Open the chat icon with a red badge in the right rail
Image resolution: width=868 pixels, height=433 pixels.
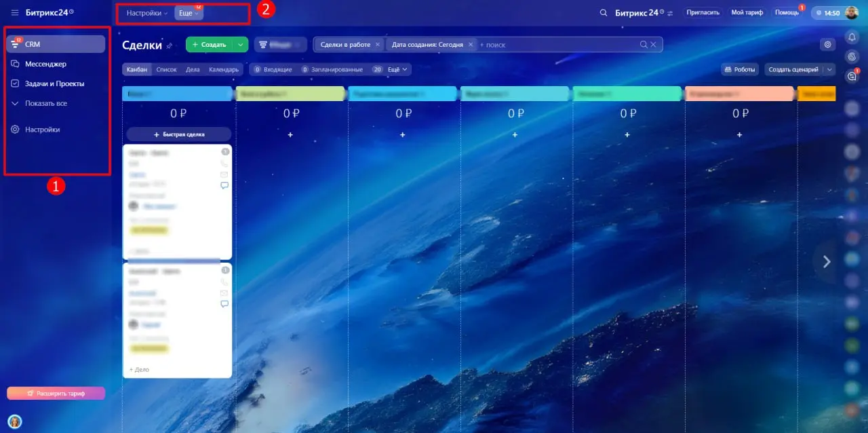(x=852, y=77)
